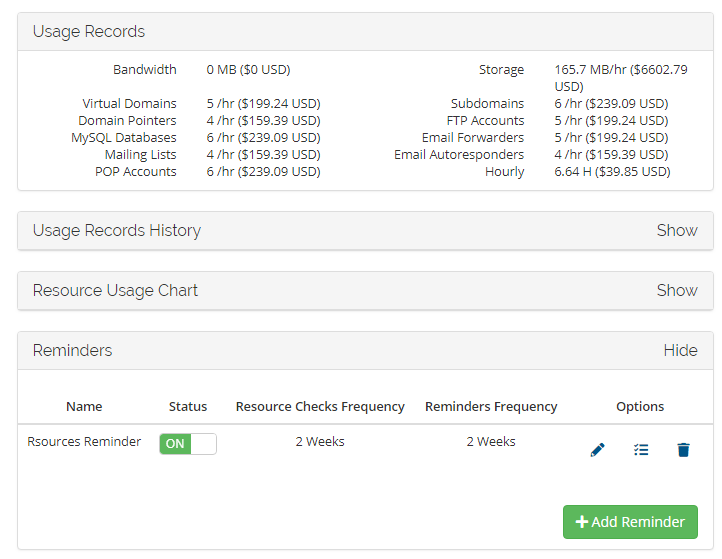The width and height of the screenshot is (722, 559).
Task: Click the Subdomains 6 /hr value
Action: pyautogui.click(x=611, y=104)
